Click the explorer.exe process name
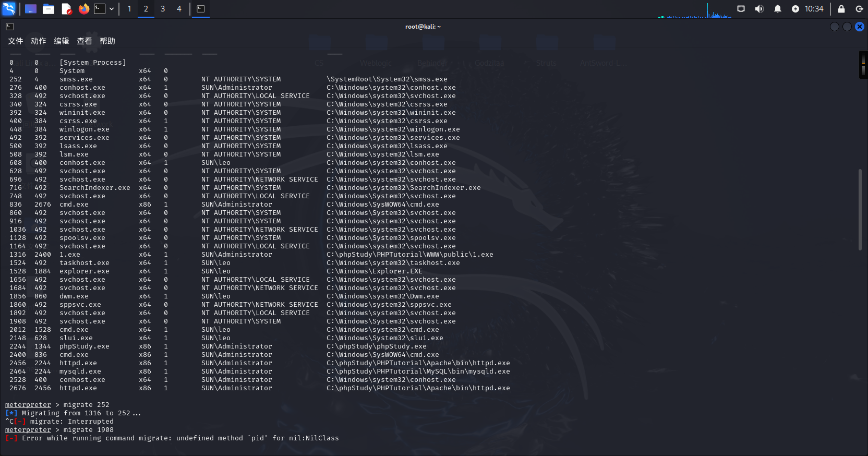The image size is (868, 456). [x=85, y=271]
